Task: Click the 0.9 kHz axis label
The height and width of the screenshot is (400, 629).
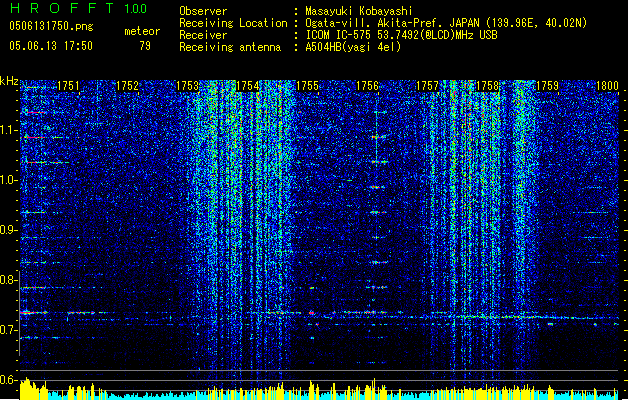Action: click(9, 230)
